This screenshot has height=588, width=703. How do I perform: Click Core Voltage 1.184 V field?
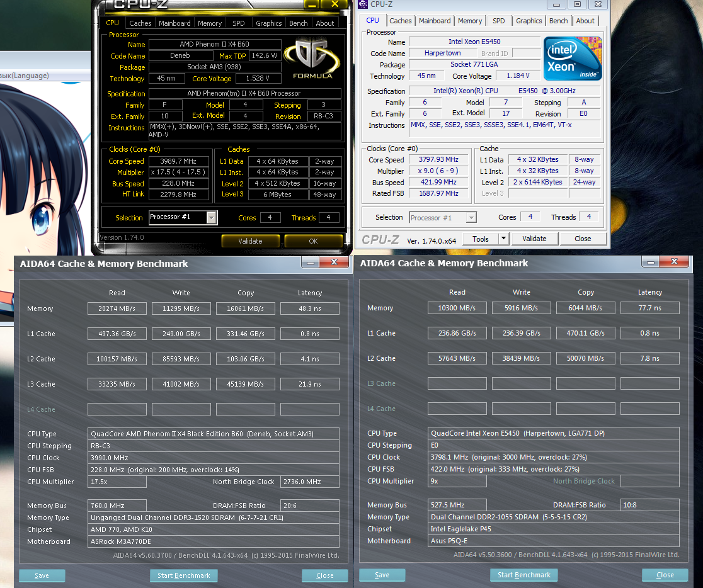point(518,76)
